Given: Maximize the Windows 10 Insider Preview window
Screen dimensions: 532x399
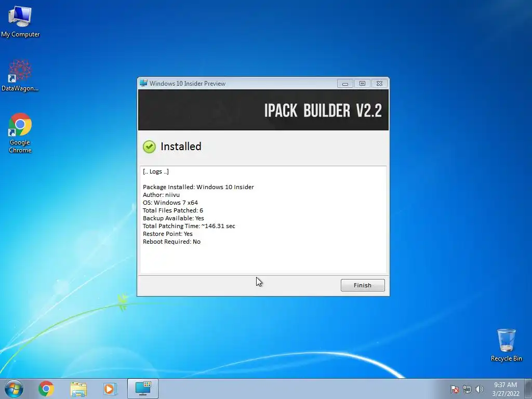Looking at the screenshot, I should point(362,84).
